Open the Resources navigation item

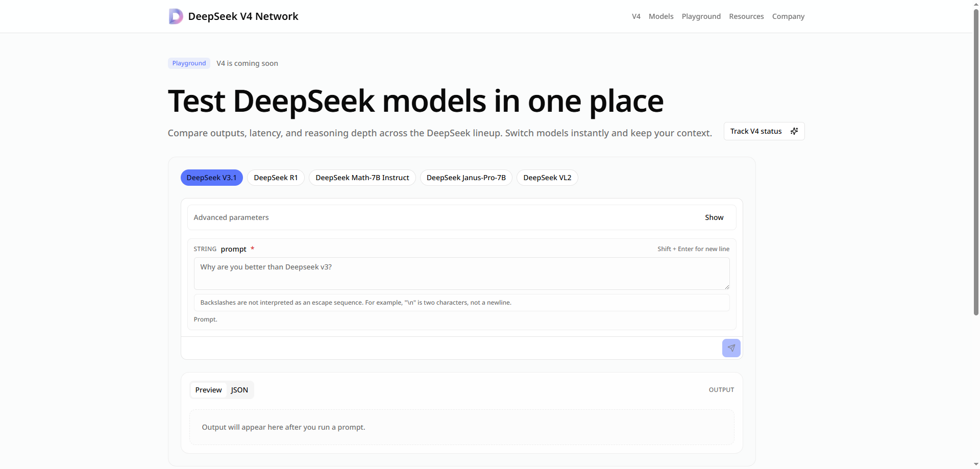[x=746, y=16]
